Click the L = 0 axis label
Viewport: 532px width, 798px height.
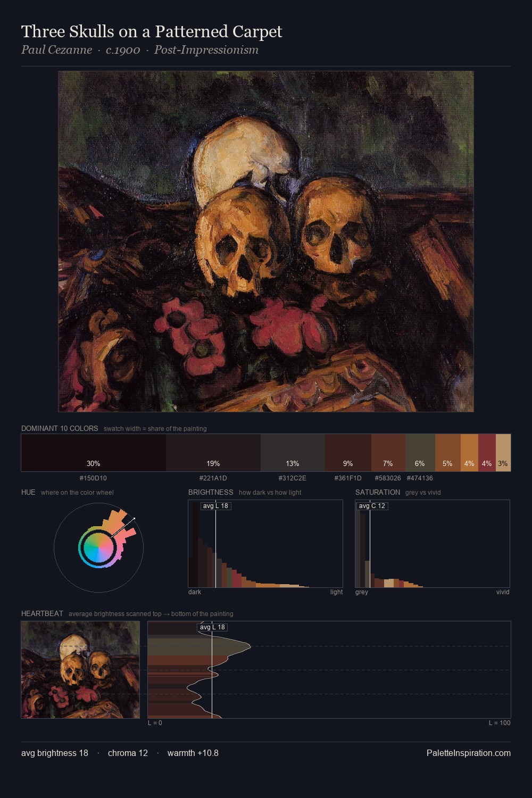pos(155,723)
